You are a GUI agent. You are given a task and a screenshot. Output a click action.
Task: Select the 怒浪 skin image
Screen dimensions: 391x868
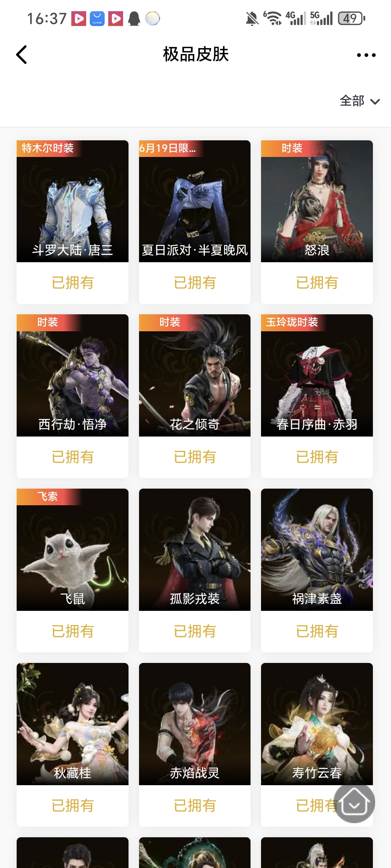point(317,201)
